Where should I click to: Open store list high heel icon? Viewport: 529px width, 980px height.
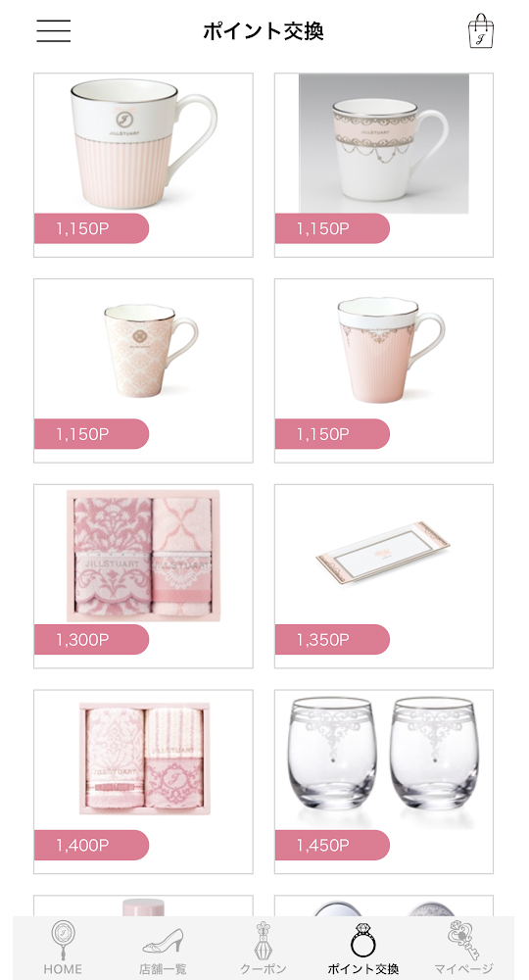(163, 941)
